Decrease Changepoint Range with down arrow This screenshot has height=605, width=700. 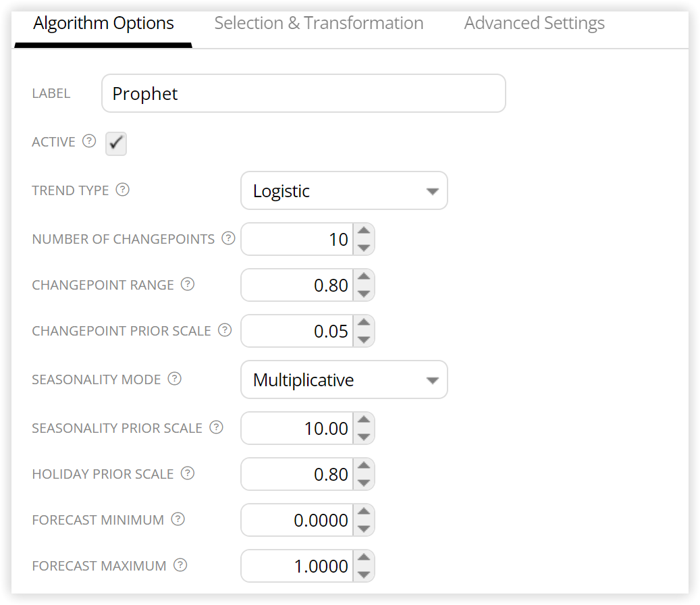pos(364,293)
